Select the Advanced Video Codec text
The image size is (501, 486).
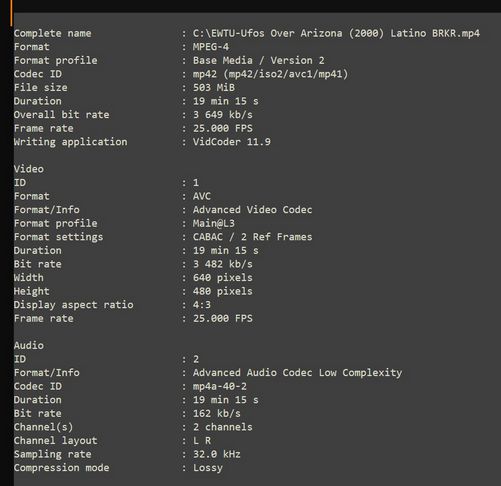[252, 210]
